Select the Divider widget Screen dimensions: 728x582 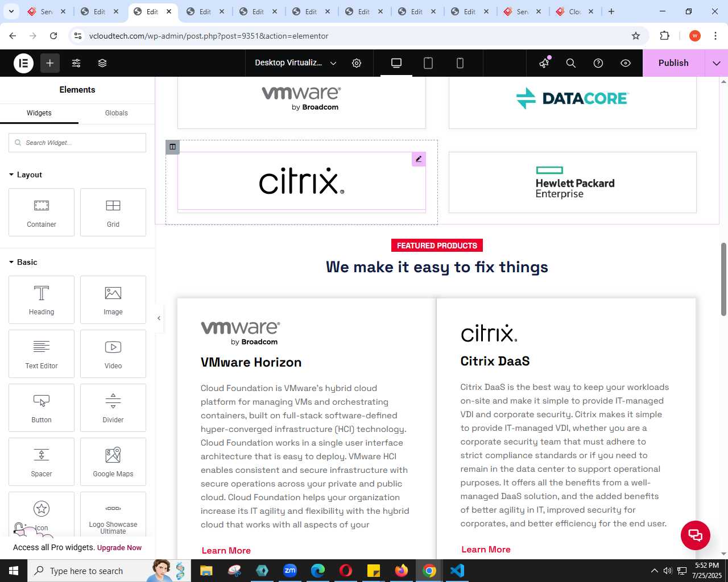point(113,408)
